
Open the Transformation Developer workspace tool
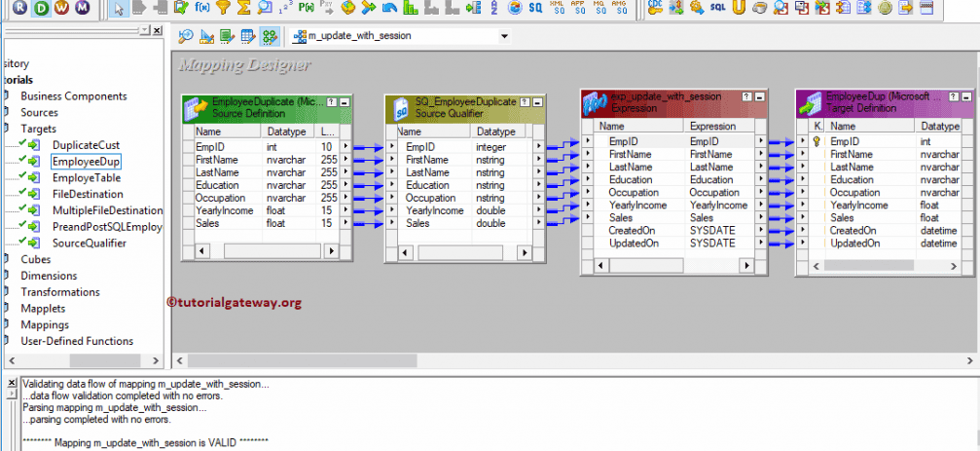(228, 37)
